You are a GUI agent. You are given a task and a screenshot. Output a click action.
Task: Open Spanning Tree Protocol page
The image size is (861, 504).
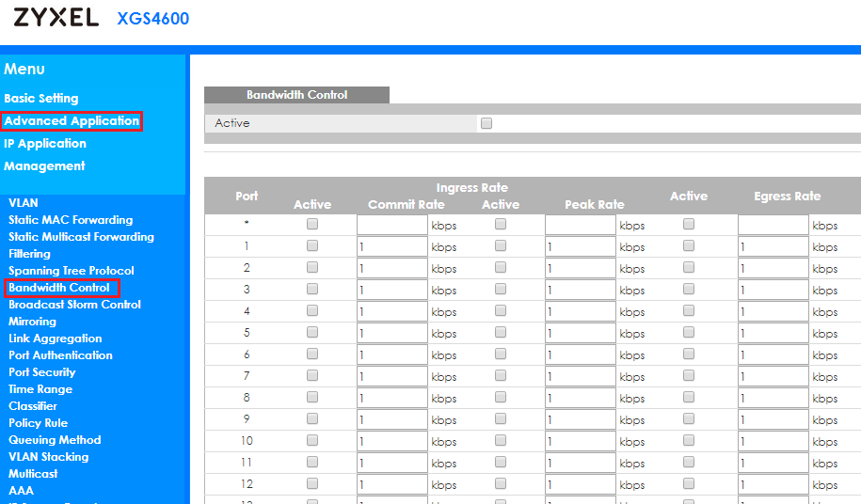tap(72, 271)
